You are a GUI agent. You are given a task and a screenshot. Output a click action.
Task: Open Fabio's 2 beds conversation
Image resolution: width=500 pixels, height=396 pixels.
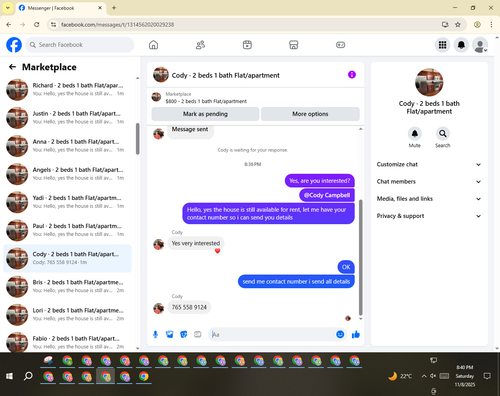pyautogui.click(x=67, y=342)
